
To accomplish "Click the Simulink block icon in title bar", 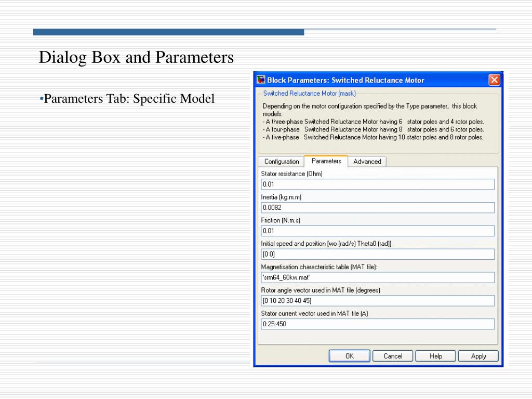I will click(261, 80).
